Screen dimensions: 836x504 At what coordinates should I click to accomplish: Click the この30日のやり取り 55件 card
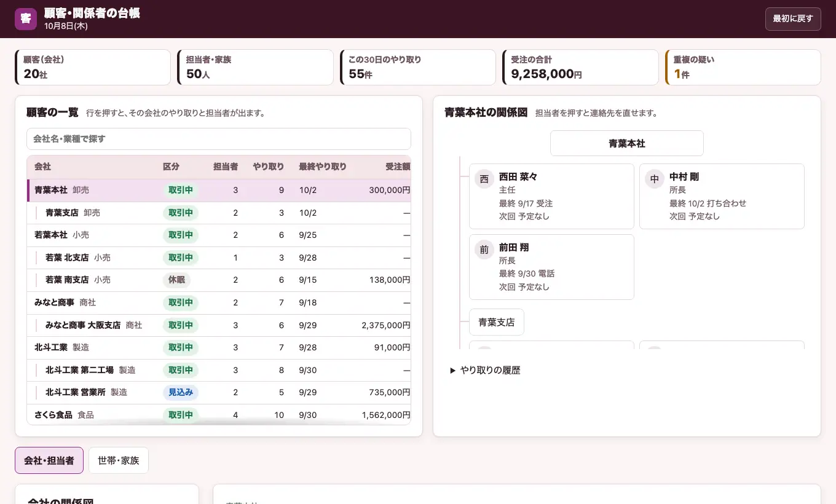point(418,67)
